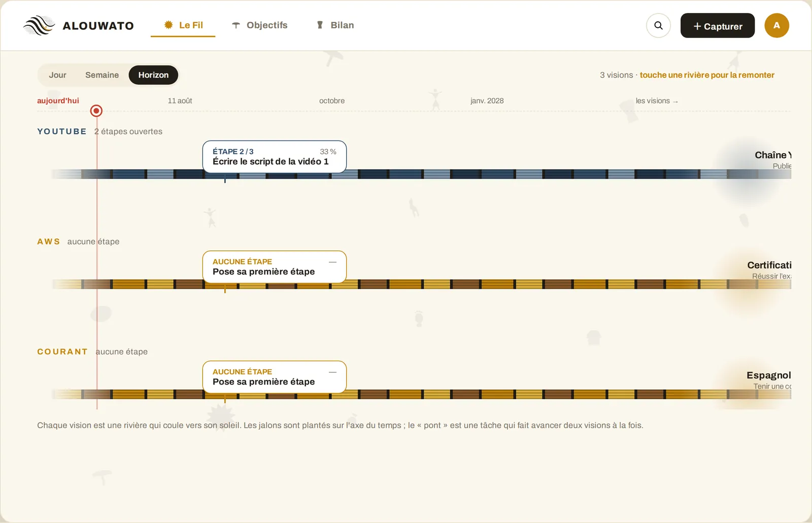Open the Écrire le script de la vidéo 1 card
This screenshot has width=812, height=523.
click(275, 157)
